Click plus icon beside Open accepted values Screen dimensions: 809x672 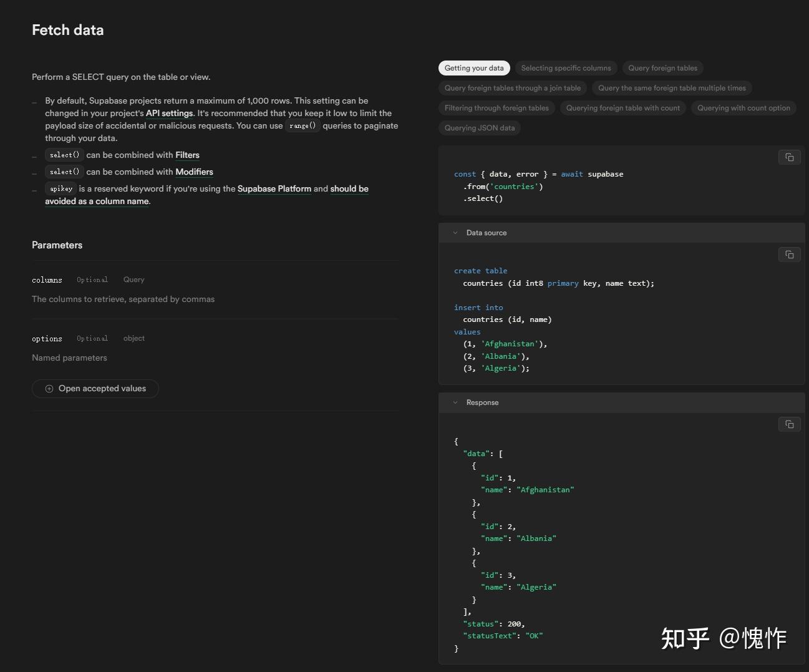(x=49, y=389)
